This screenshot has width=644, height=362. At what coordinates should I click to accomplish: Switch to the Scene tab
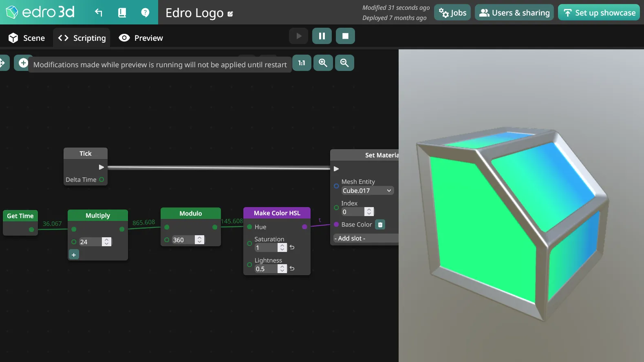pos(27,38)
